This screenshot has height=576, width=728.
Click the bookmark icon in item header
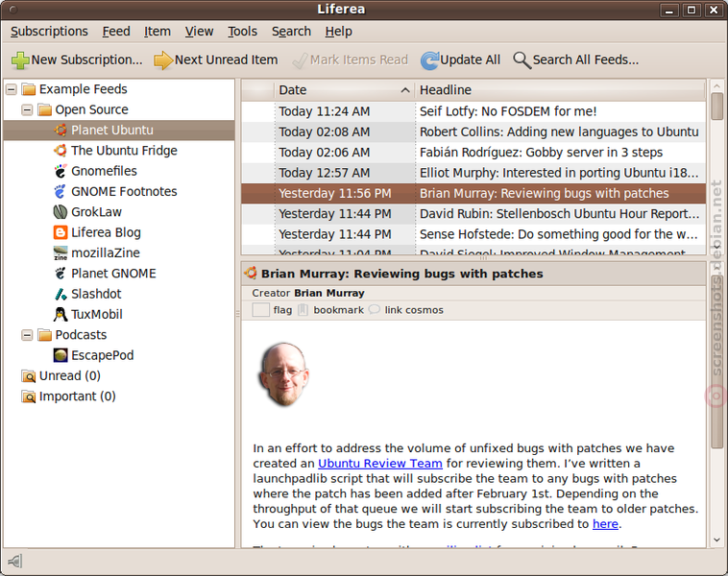(x=303, y=310)
